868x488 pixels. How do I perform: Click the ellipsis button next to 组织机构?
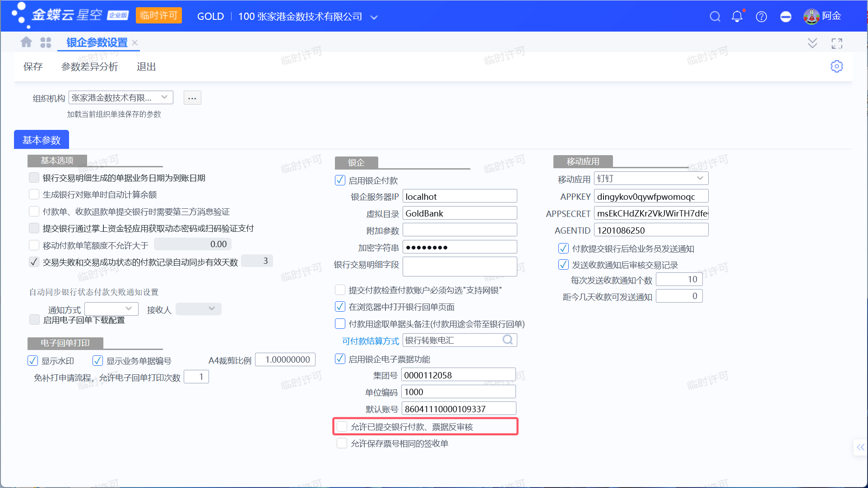(x=192, y=98)
